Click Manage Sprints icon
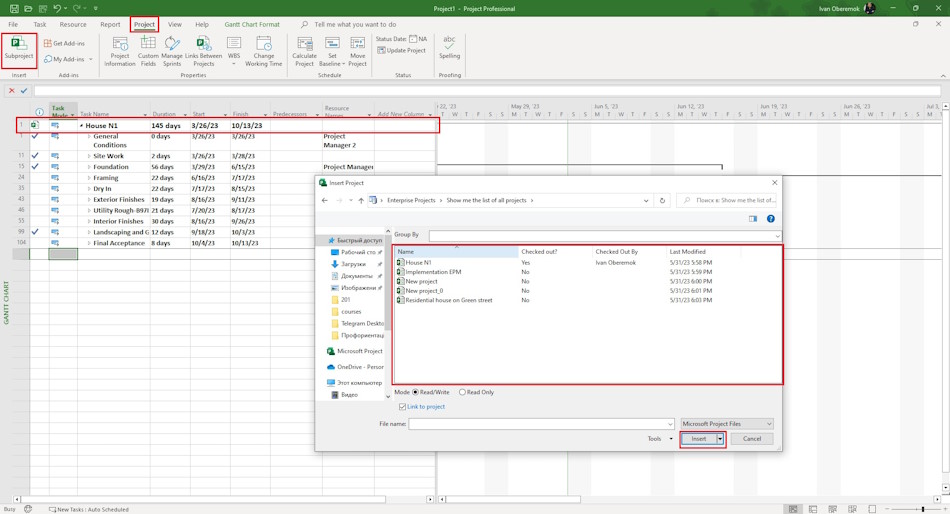 [x=172, y=51]
